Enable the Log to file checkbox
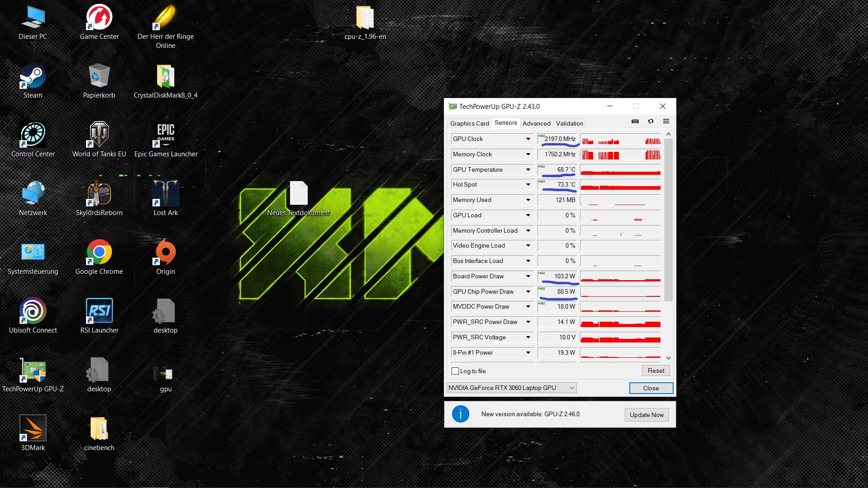The width and height of the screenshot is (868, 488). pyautogui.click(x=455, y=371)
